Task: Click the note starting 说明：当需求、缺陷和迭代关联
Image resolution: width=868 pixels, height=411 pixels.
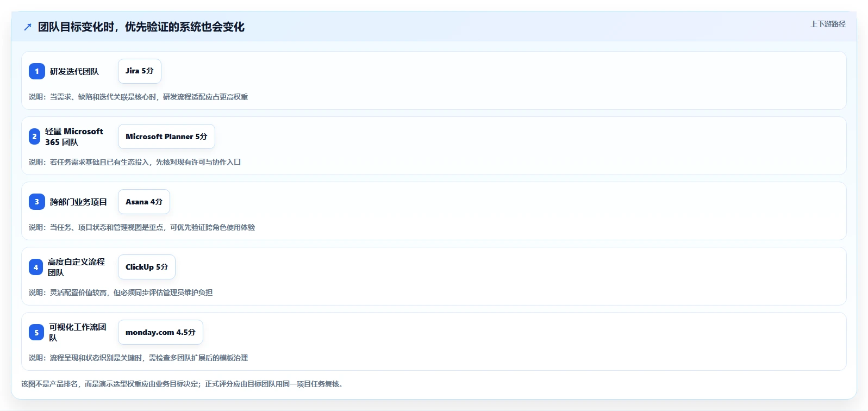Action: tap(139, 97)
